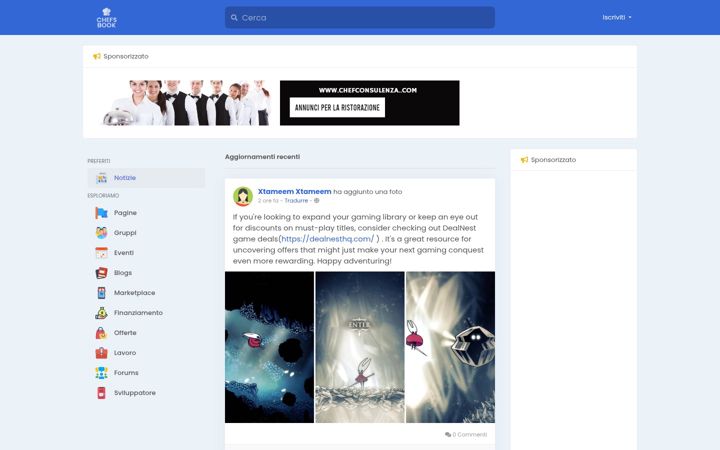This screenshot has height=450, width=720.
Task: Open the dark blue cave game photo
Action: click(x=269, y=347)
